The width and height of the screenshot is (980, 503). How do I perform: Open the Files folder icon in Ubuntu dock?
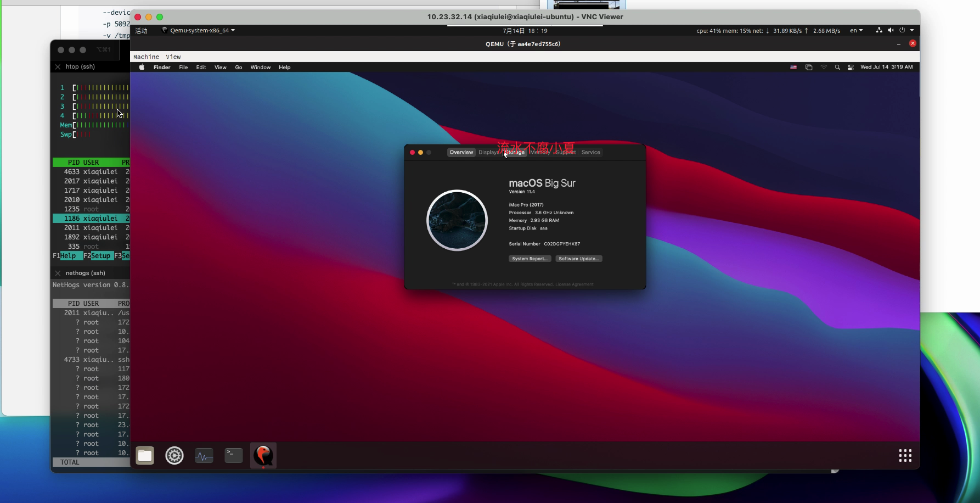point(145,455)
